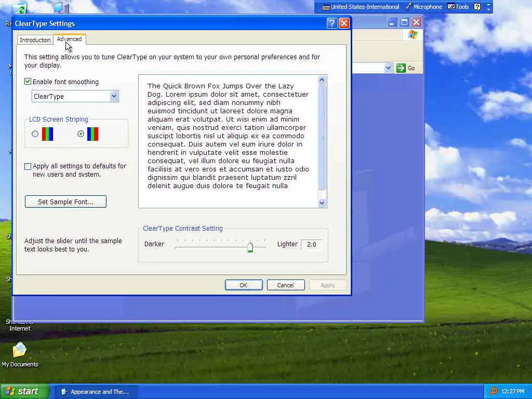The height and width of the screenshot is (399, 532).
Task: Click Microphone in the language bar
Action: click(424, 7)
